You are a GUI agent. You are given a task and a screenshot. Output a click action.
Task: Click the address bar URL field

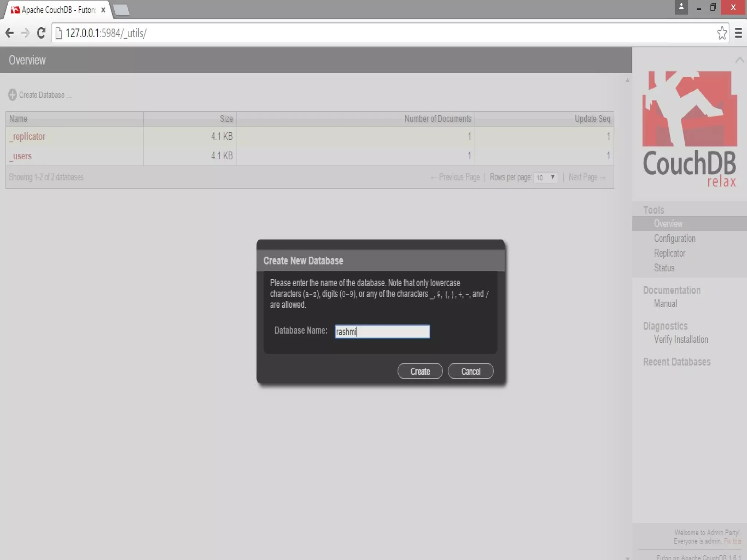coord(365,33)
